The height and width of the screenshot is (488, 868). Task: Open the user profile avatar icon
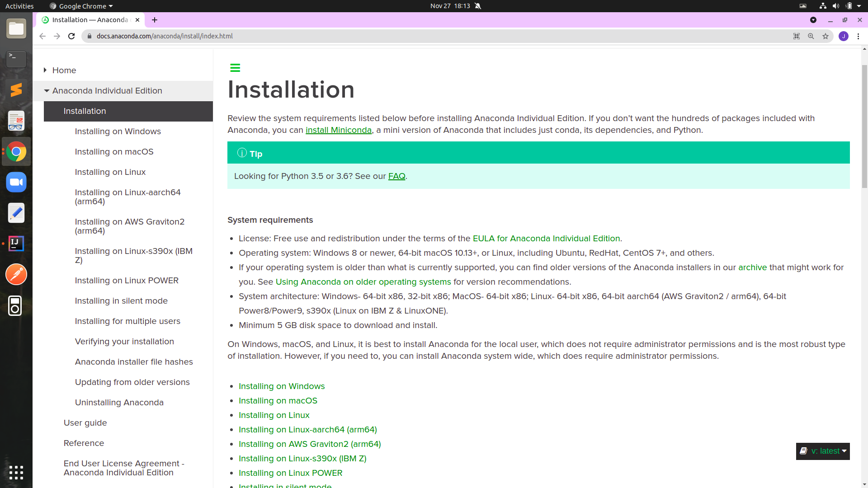click(x=843, y=36)
